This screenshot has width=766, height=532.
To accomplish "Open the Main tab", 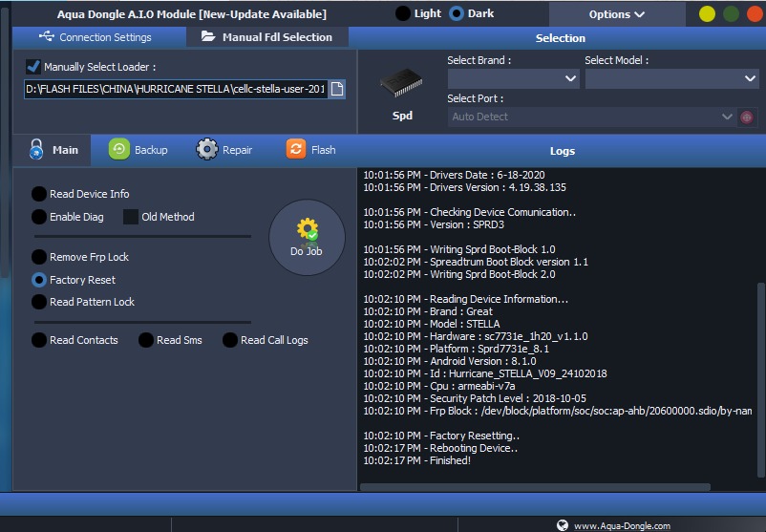I will coord(53,150).
